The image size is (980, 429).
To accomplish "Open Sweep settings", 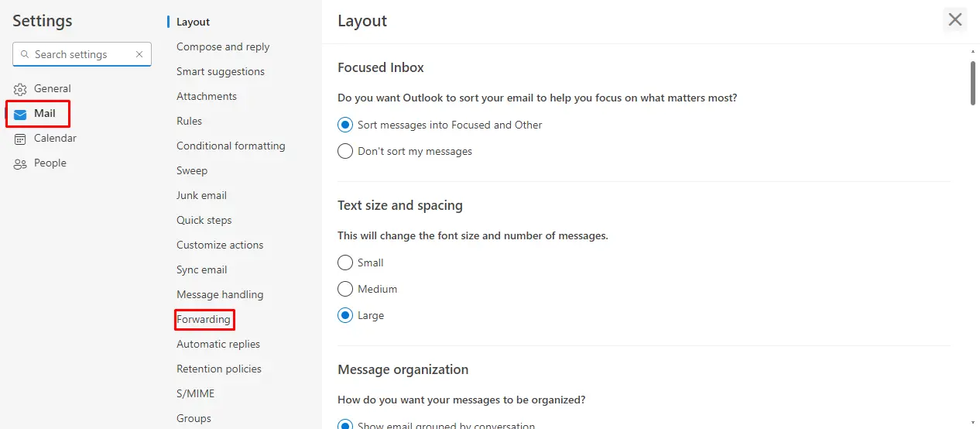I will coord(192,171).
